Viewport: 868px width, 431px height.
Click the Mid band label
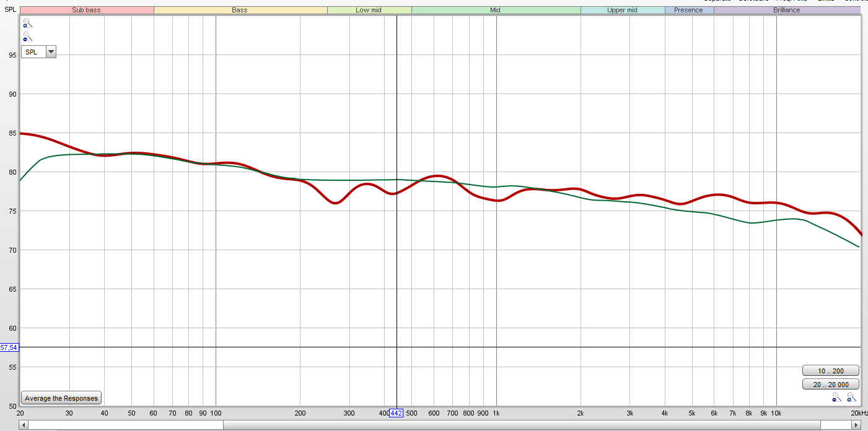click(x=496, y=11)
